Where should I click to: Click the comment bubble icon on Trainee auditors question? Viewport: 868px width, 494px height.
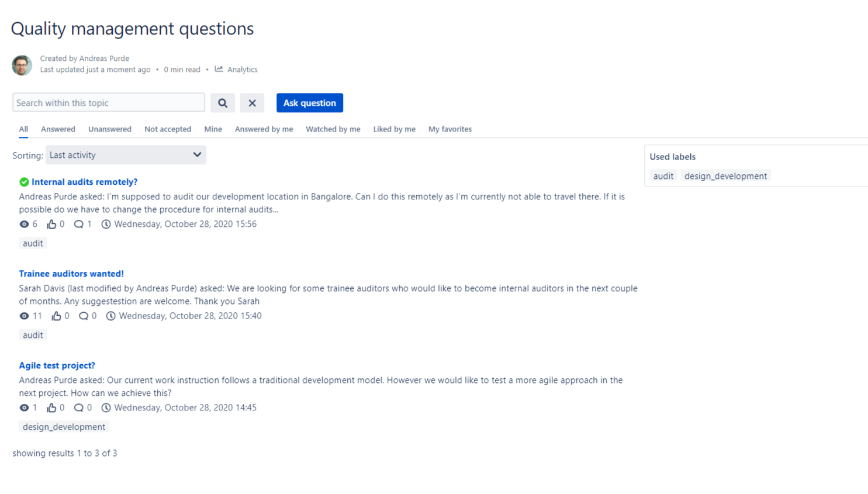point(84,316)
